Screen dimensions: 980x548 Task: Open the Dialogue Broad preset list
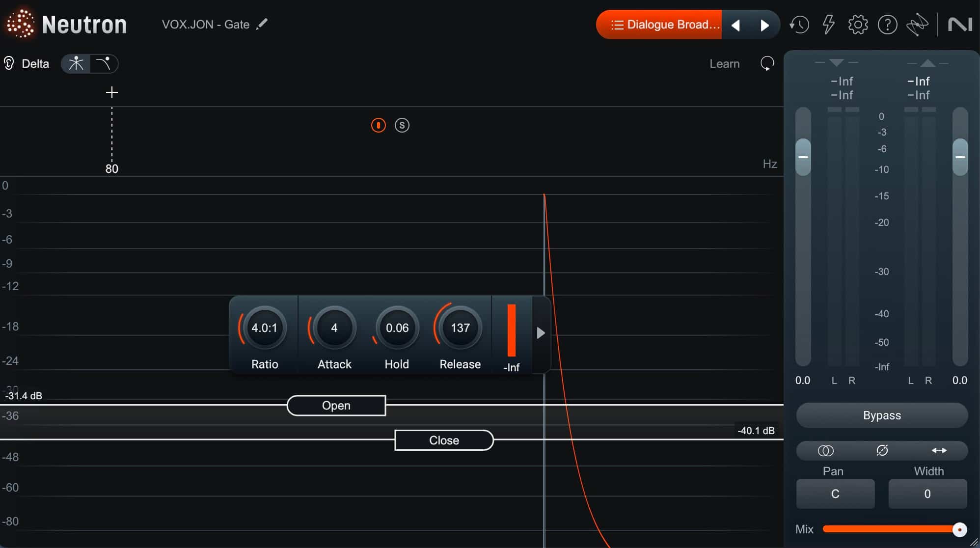(659, 25)
